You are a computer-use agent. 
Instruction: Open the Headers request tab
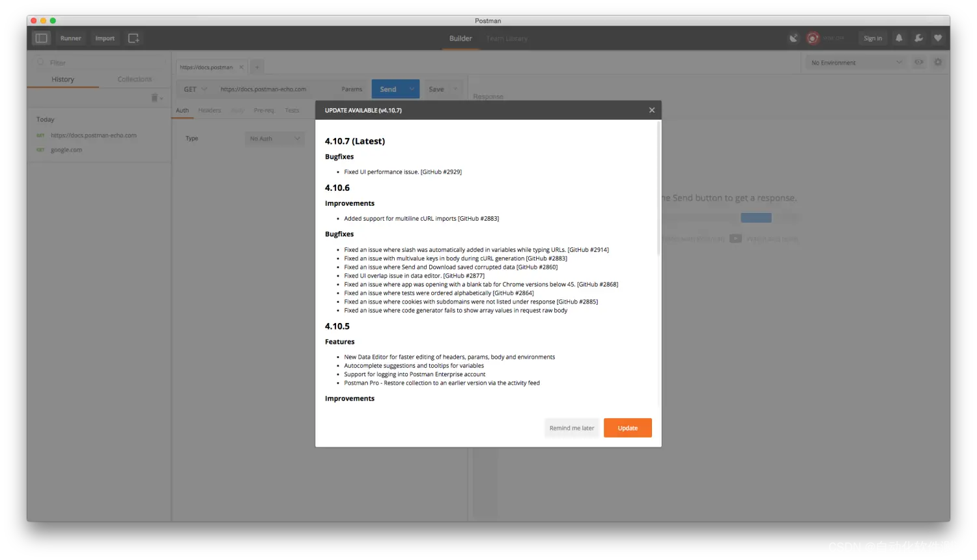[210, 111]
